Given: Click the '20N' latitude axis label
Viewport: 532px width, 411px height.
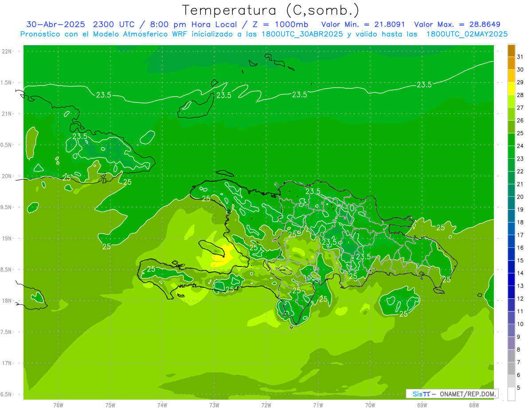Looking at the screenshot, I should [x=7, y=176].
